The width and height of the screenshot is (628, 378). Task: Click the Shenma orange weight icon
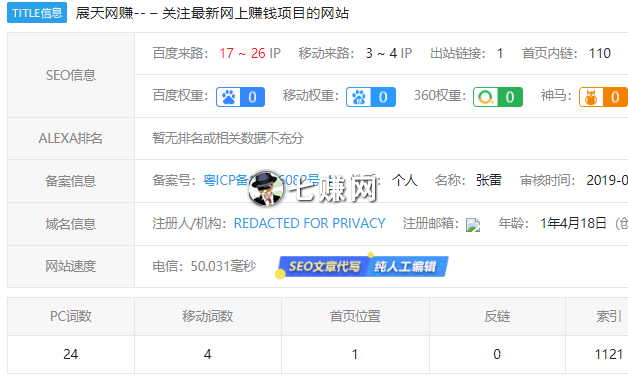click(591, 97)
